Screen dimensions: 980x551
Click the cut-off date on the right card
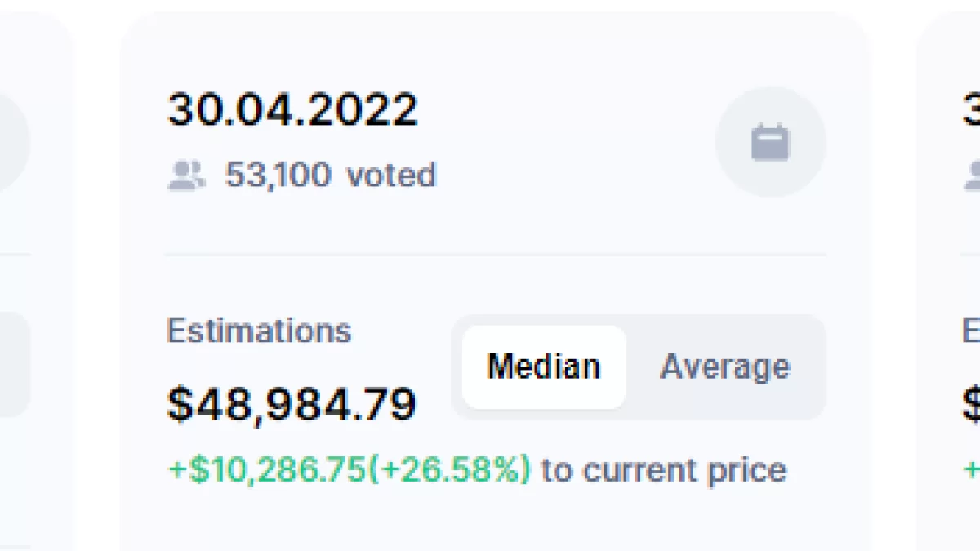(971, 109)
